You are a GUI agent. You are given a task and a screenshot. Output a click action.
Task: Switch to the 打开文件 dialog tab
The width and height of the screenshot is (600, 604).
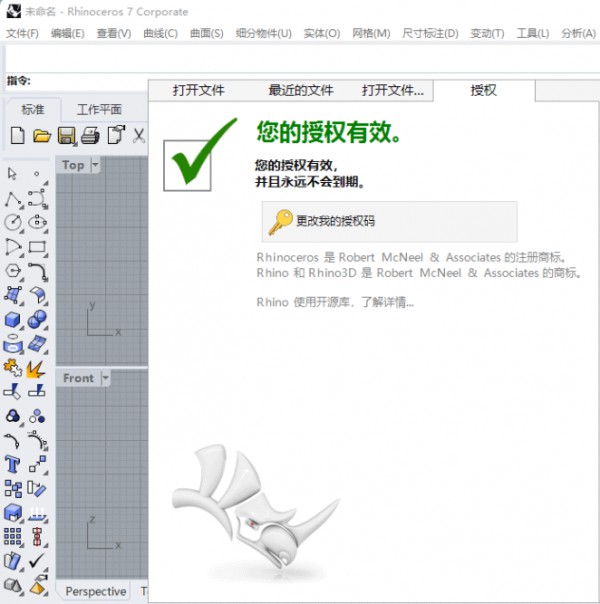click(x=198, y=90)
